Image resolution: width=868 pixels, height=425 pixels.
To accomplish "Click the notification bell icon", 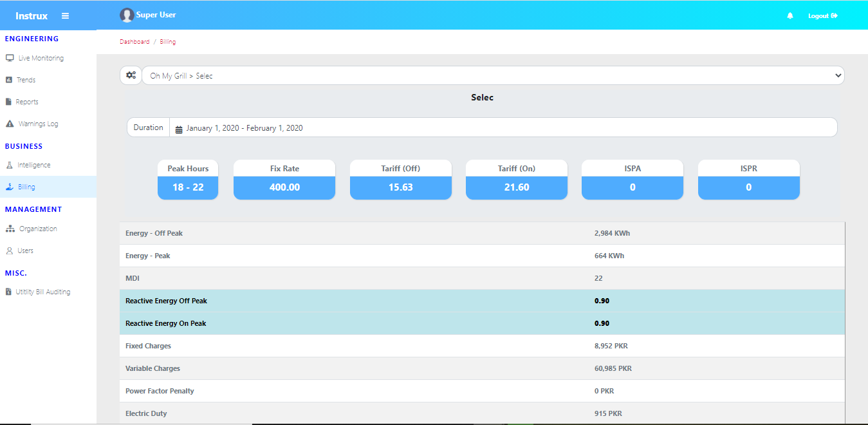I will click(x=790, y=16).
